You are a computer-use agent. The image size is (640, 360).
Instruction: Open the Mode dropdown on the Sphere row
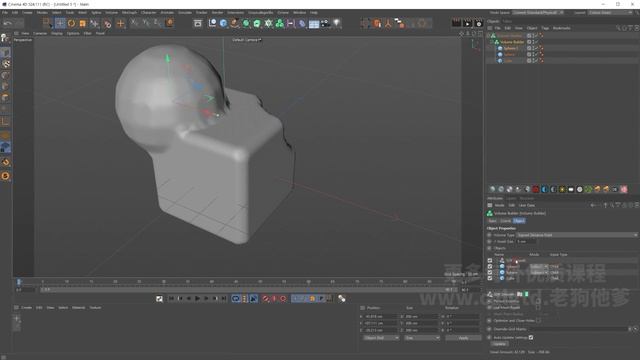(539, 272)
